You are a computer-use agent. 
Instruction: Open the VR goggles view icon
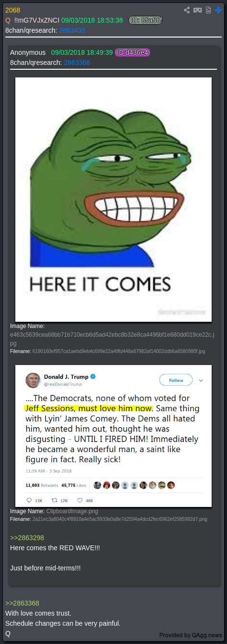point(198,10)
